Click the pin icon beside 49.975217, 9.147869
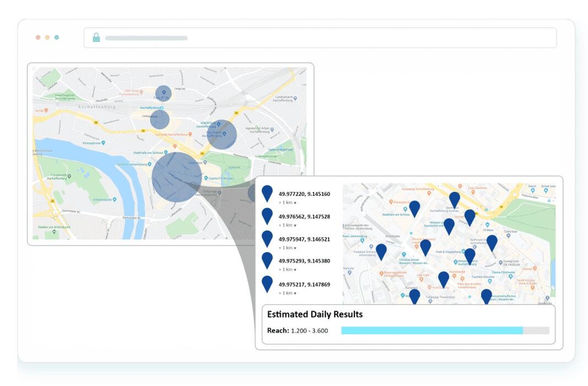588x386 pixels. tap(267, 284)
